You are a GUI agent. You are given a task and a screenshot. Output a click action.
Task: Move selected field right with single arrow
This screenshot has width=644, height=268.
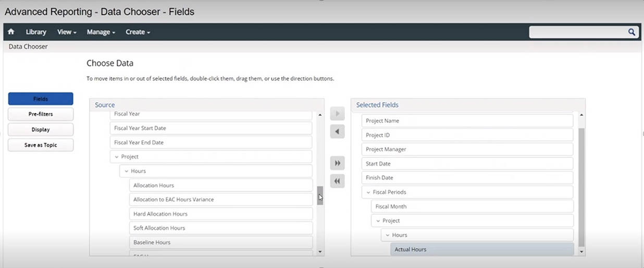coord(337,114)
